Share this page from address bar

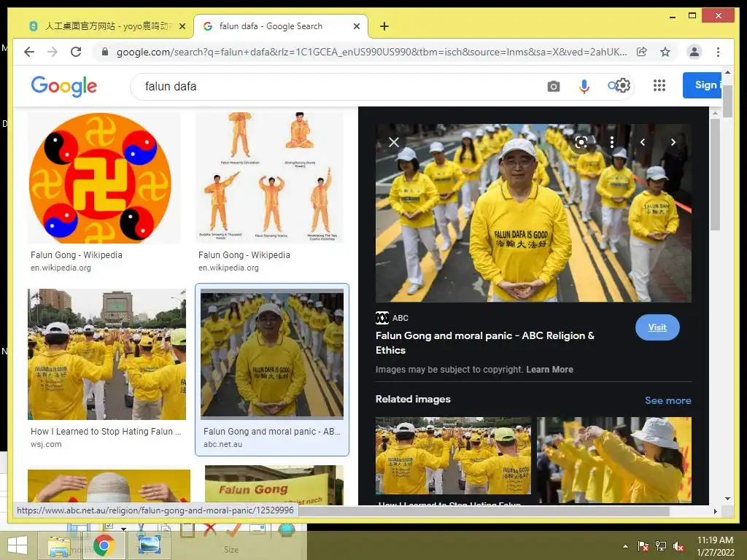642,52
